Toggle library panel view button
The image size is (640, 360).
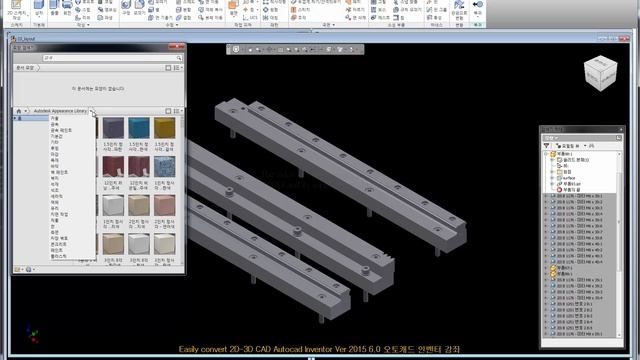point(168,111)
